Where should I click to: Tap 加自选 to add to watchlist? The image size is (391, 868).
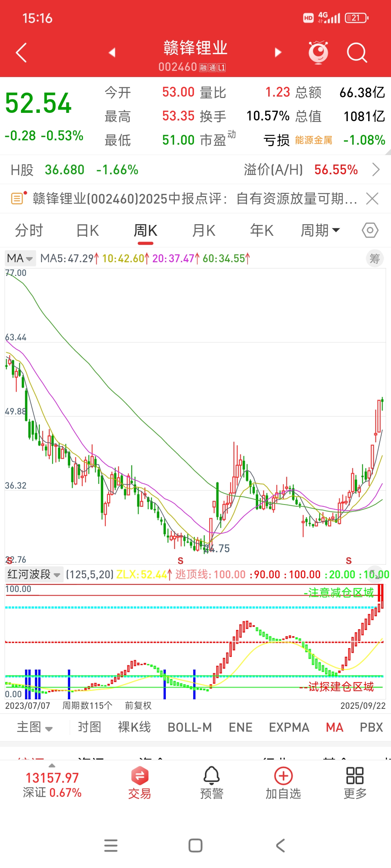(283, 783)
